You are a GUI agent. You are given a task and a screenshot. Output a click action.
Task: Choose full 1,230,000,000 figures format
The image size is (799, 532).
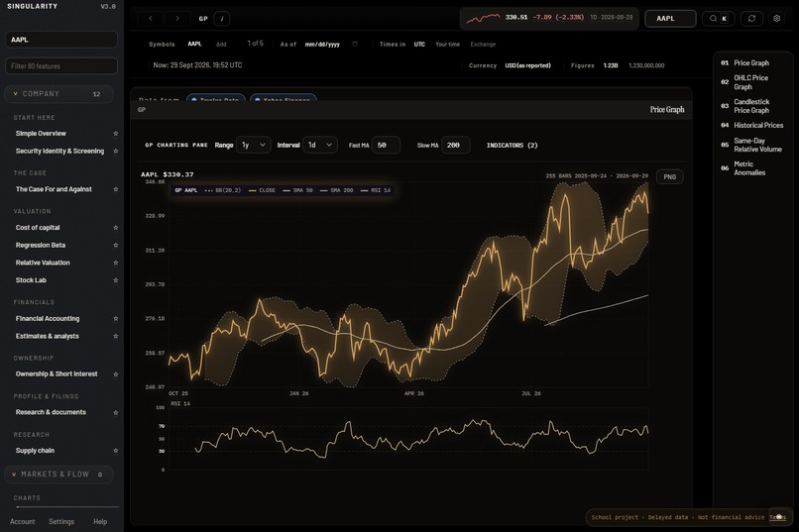point(646,65)
